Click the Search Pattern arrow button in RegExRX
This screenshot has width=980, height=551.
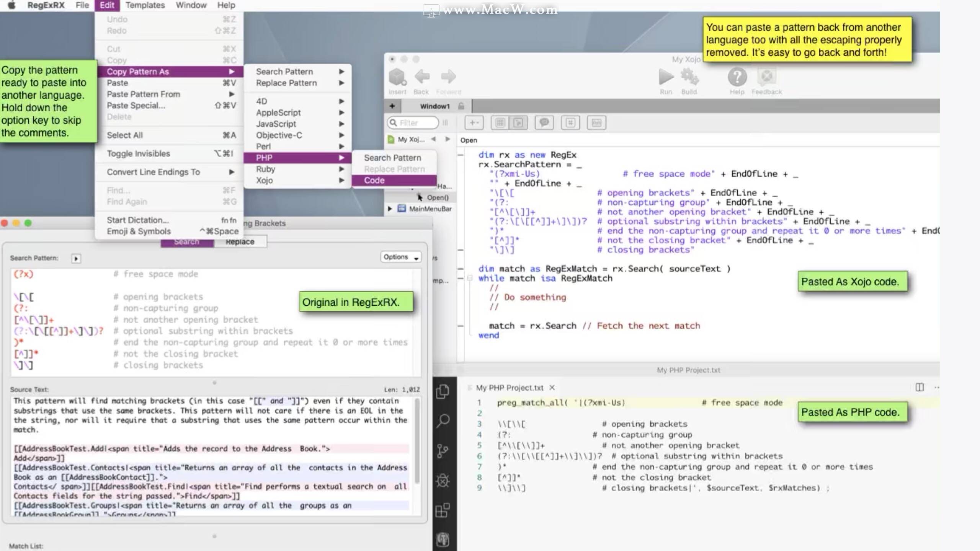point(76,259)
